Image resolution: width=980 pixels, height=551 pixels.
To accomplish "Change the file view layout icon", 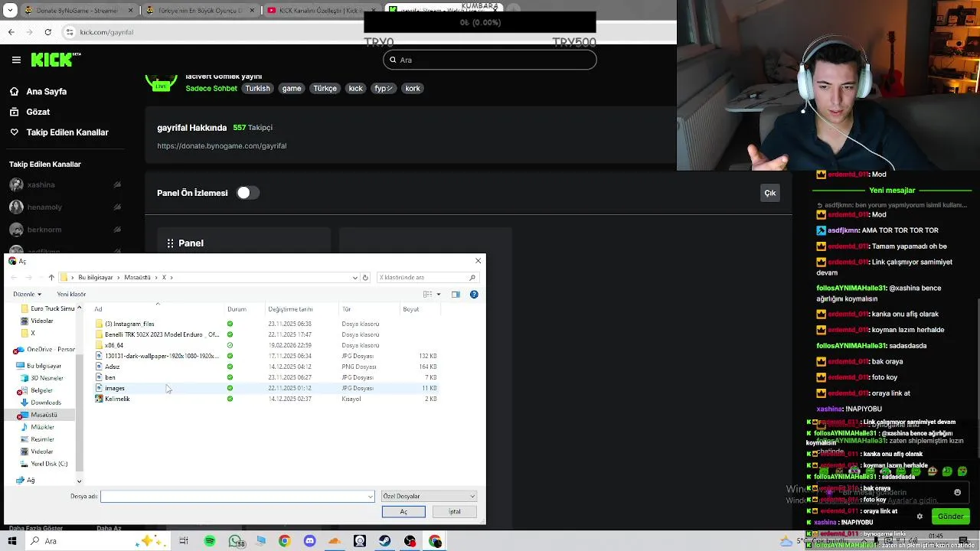I will [428, 294].
